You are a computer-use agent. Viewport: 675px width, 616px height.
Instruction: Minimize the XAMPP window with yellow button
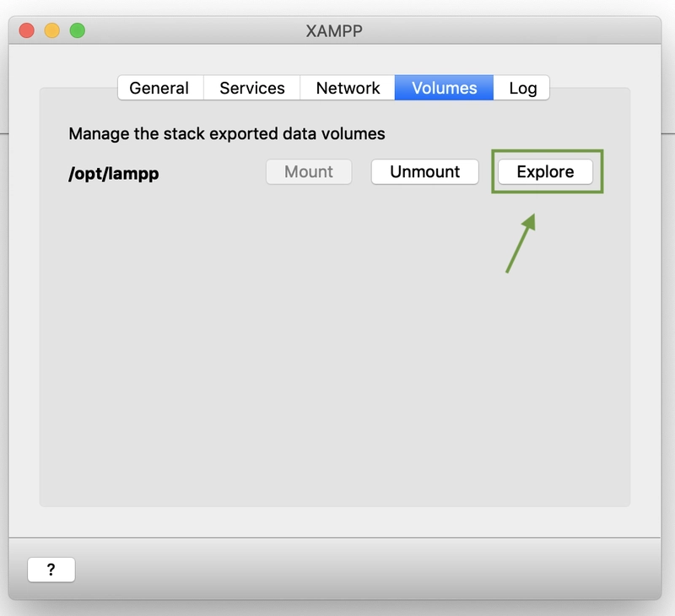tap(52, 30)
